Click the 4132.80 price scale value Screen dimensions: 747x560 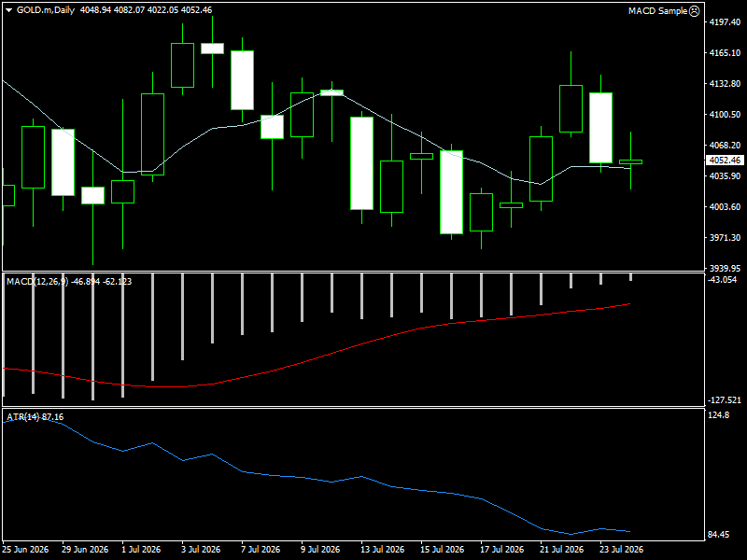(x=725, y=84)
